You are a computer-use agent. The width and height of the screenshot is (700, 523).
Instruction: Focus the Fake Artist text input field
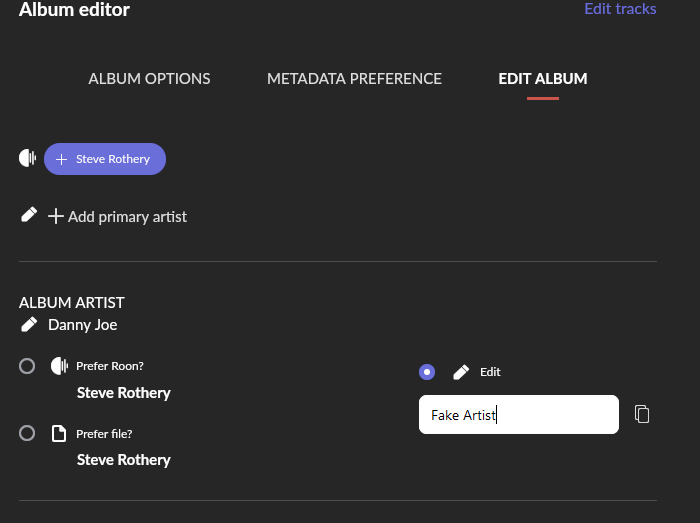coord(519,415)
